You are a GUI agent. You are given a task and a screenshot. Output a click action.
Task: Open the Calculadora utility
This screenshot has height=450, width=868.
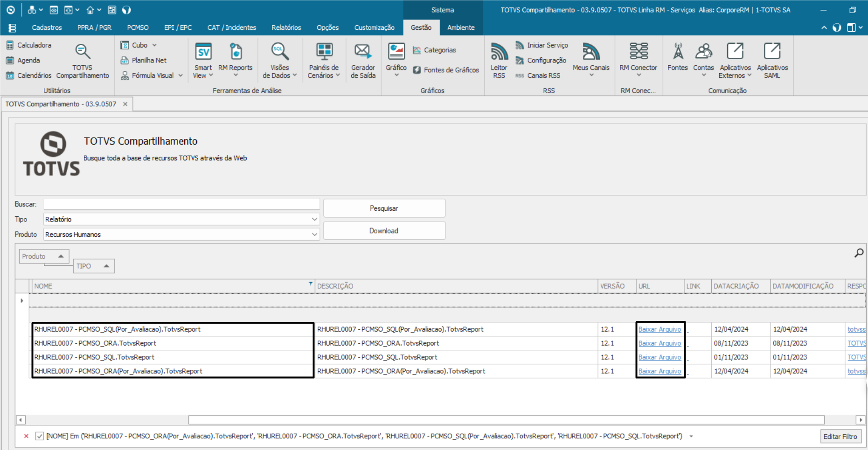pos(29,45)
